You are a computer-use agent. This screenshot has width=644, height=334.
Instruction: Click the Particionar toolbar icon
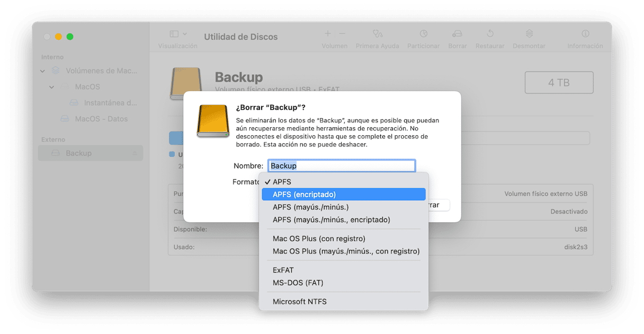tap(423, 34)
